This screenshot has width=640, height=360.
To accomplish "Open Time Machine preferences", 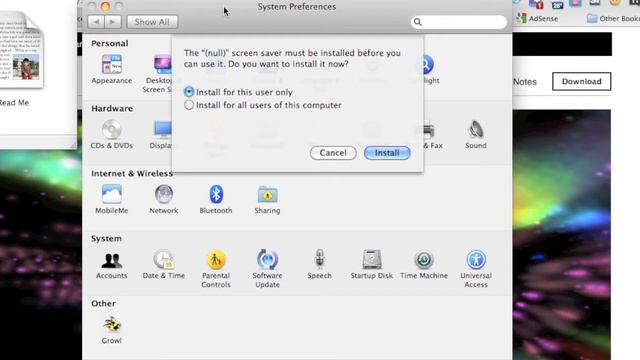I will pyautogui.click(x=424, y=264).
